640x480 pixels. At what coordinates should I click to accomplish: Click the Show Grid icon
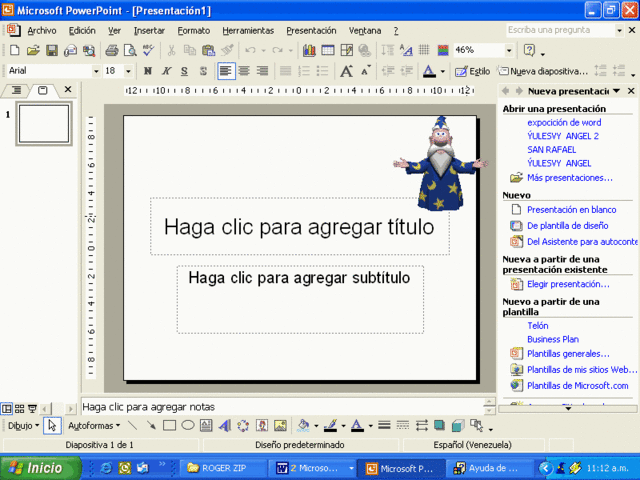(424, 50)
